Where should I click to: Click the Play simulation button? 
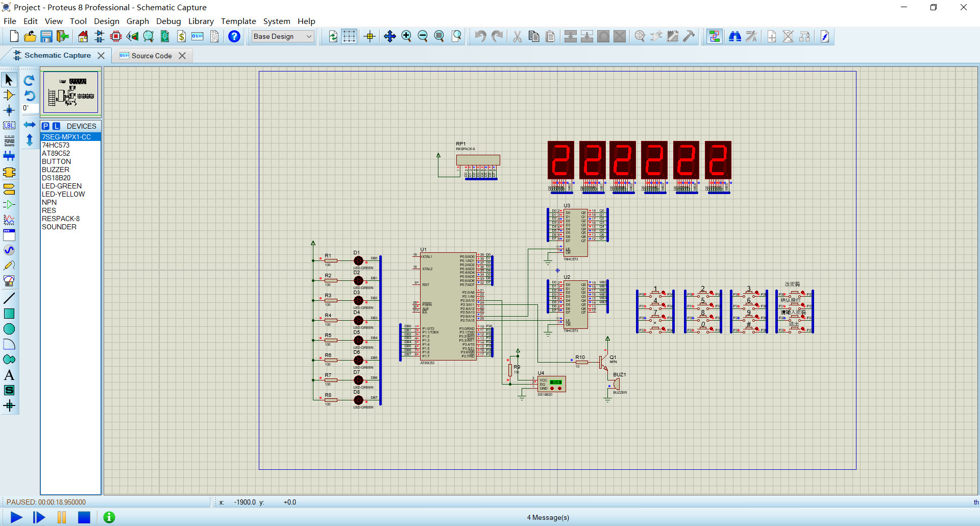(16, 517)
